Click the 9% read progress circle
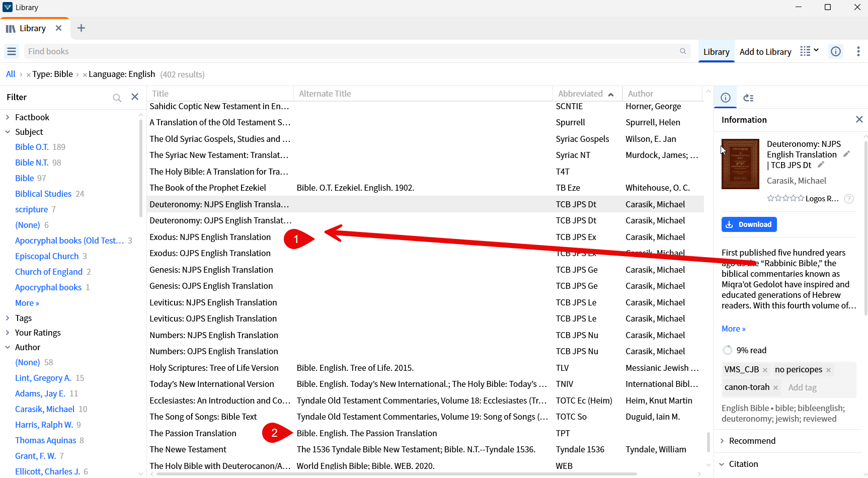868x478 pixels. [x=728, y=350]
